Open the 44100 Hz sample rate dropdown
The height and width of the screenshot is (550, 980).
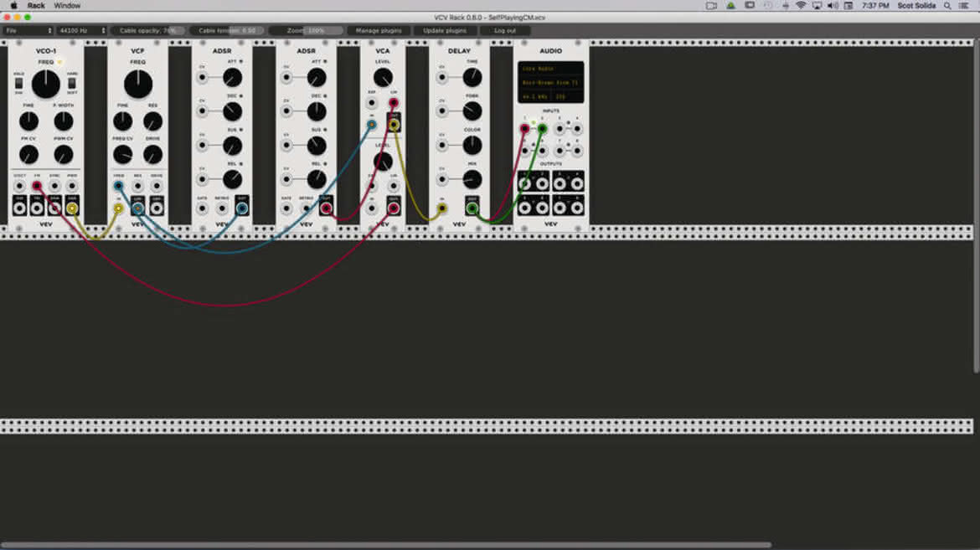tap(82, 30)
